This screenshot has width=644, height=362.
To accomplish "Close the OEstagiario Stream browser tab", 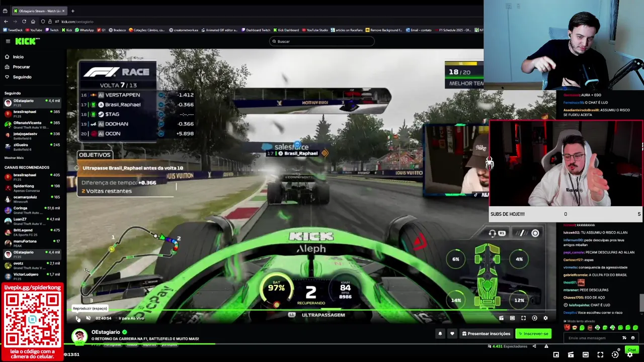I will point(64,11).
